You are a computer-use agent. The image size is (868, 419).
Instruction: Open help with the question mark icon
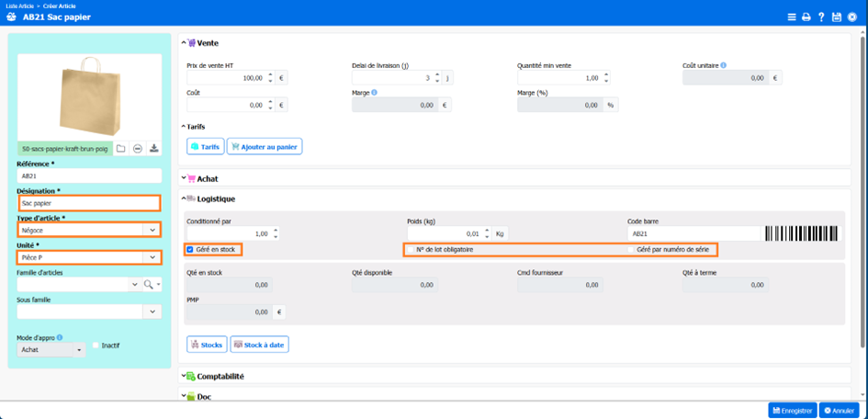click(821, 17)
